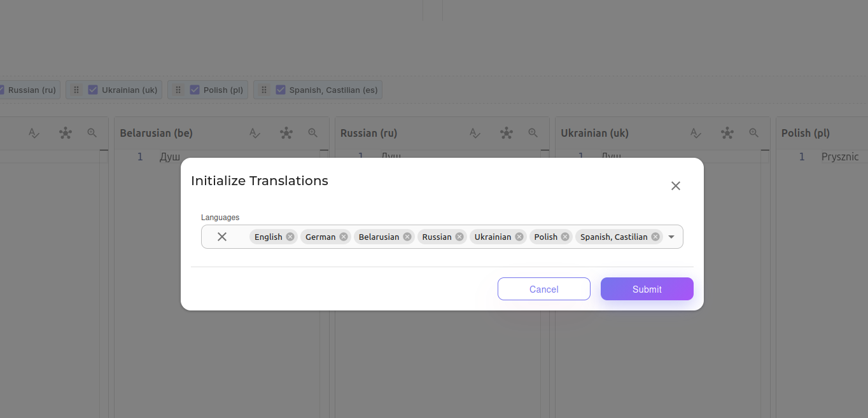The width and height of the screenshot is (868, 418).
Task: Click the English chip label
Action: tap(268, 237)
